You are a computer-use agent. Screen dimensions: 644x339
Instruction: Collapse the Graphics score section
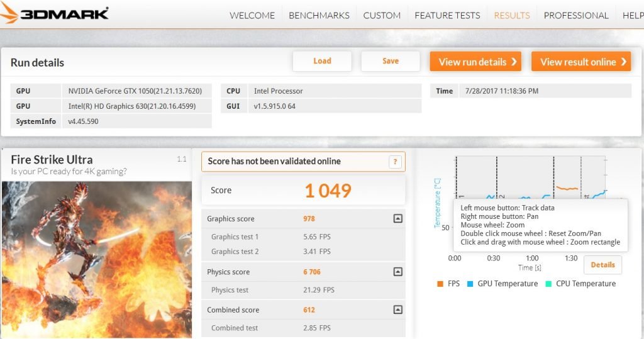pyautogui.click(x=398, y=219)
